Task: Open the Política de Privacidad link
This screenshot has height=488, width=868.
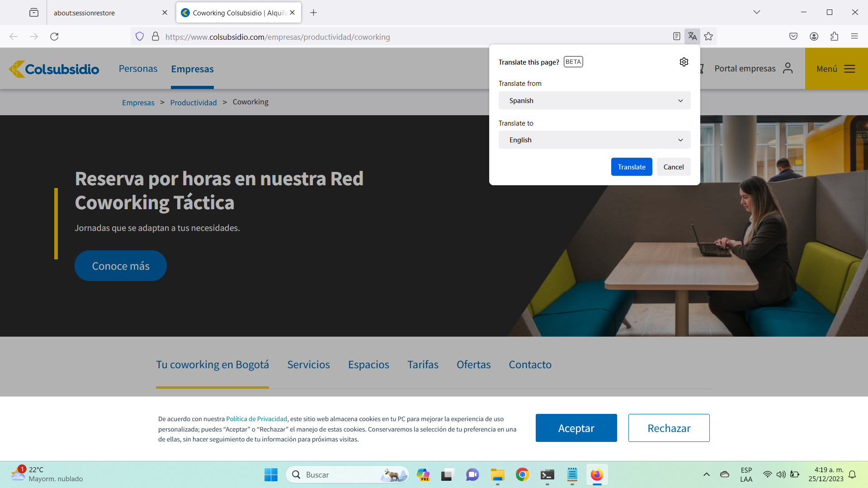Action: (256, 419)
